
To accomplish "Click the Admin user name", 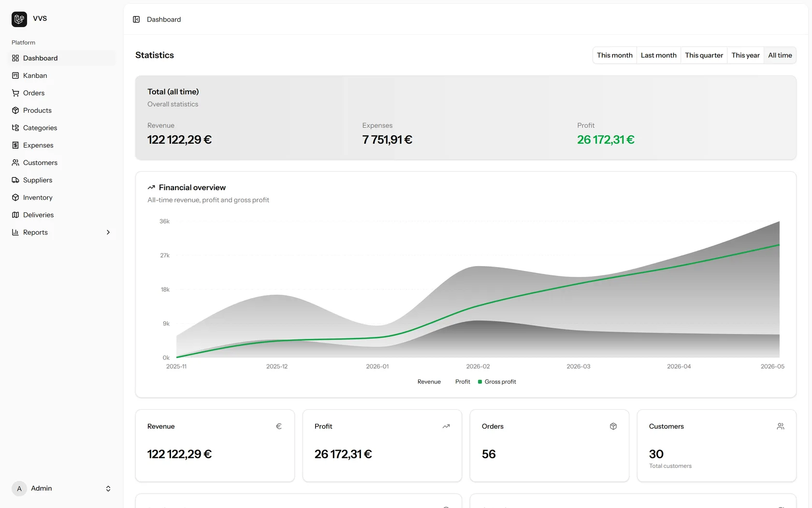I will point(42,489).
